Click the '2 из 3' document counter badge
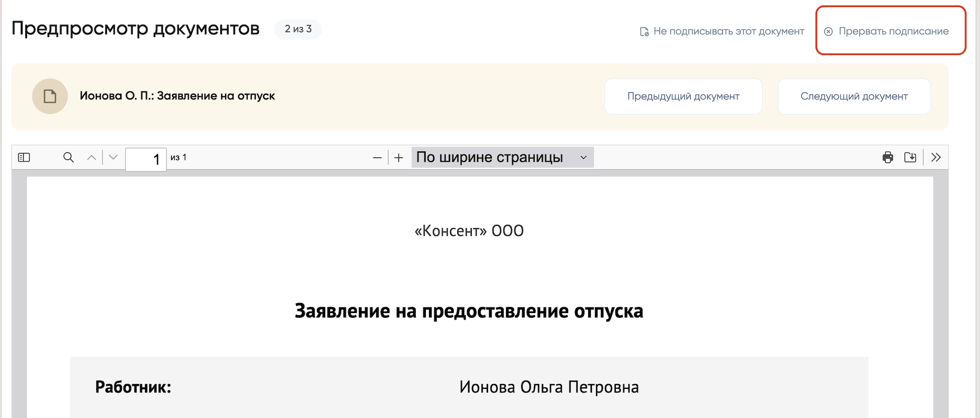This screenshot has height=418, width=980. coord(298,29)
